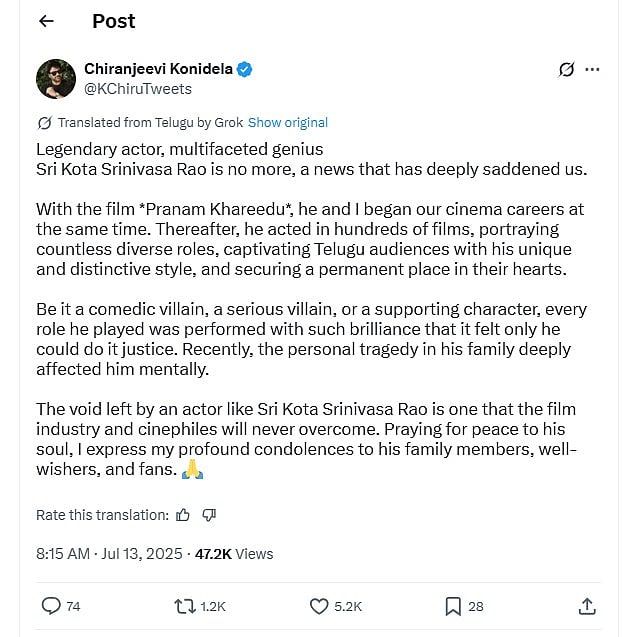This screenshot has width=623, height=637.
Task: Click the blue verified badge
Action: [245, 69]
